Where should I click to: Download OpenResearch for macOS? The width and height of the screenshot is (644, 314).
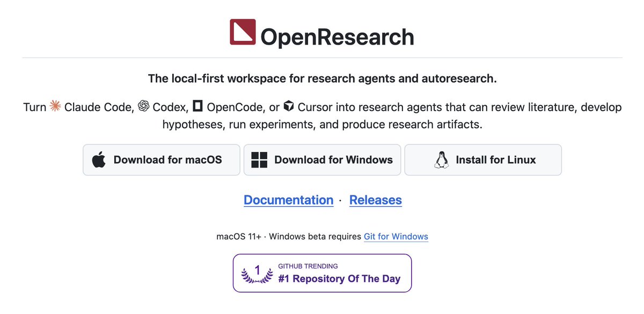coord(162,160)
